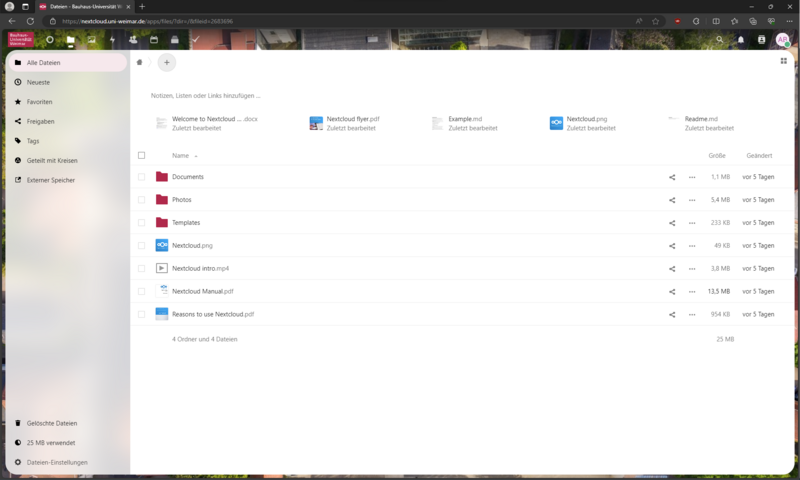Open the AB user avatar menu
800x480 pixels.
point(782,39)
